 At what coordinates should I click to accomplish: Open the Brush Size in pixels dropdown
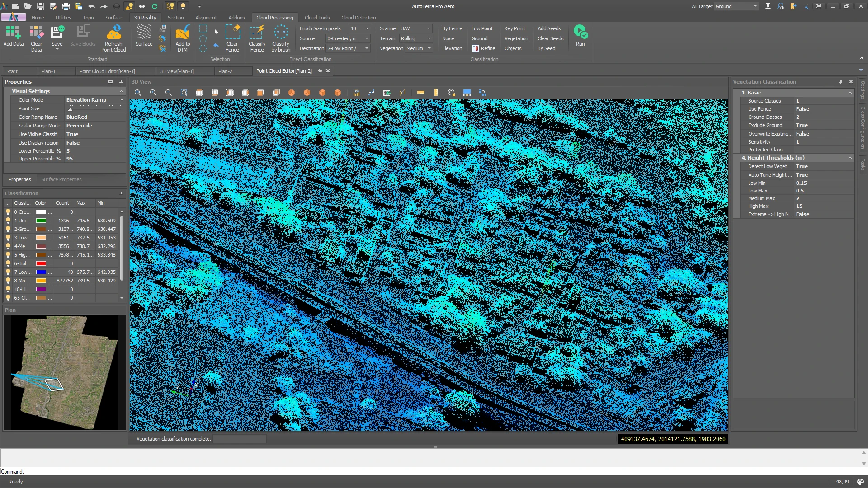367,28
